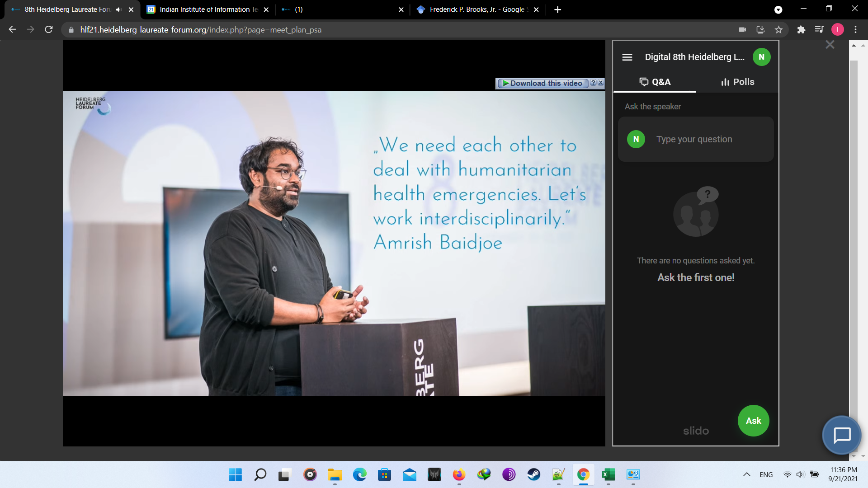Screen dimensions: 868x488
Task: Click the camera indicator in address bar
Action: (742, 30)
